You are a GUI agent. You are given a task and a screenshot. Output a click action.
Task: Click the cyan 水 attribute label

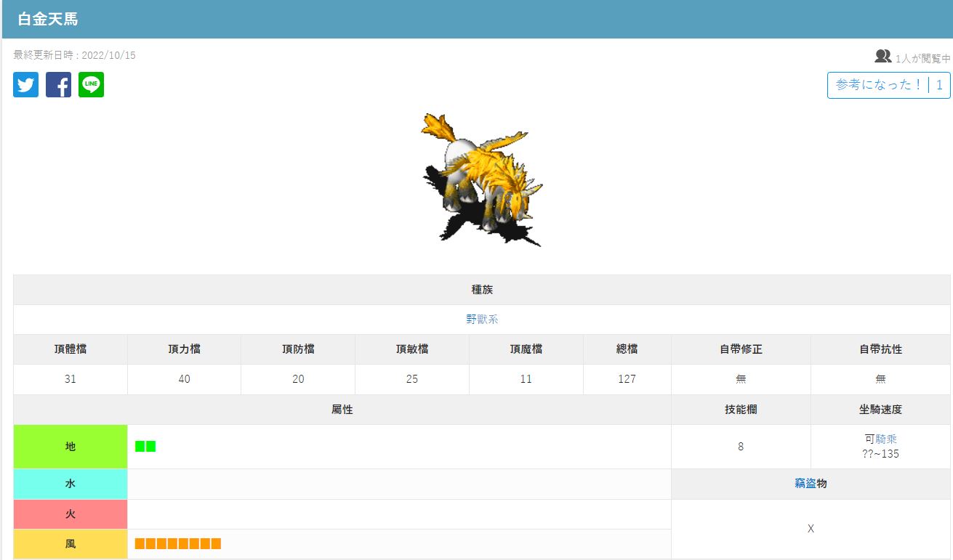(71, 484)
